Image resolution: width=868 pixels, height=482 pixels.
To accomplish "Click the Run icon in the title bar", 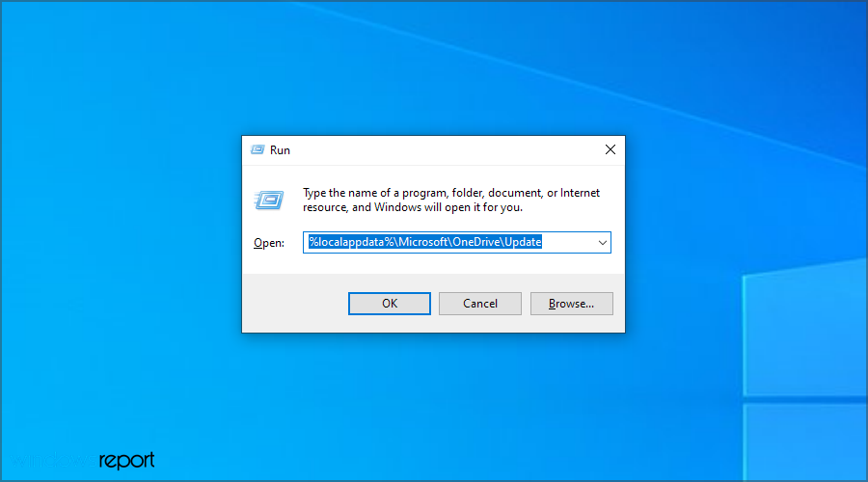I will coord(258,150).
